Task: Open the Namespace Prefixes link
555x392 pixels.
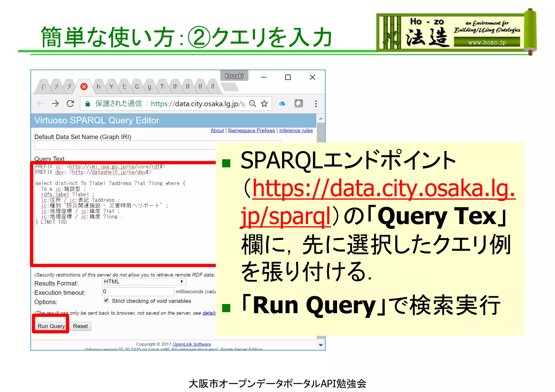Action: (251, 130)
